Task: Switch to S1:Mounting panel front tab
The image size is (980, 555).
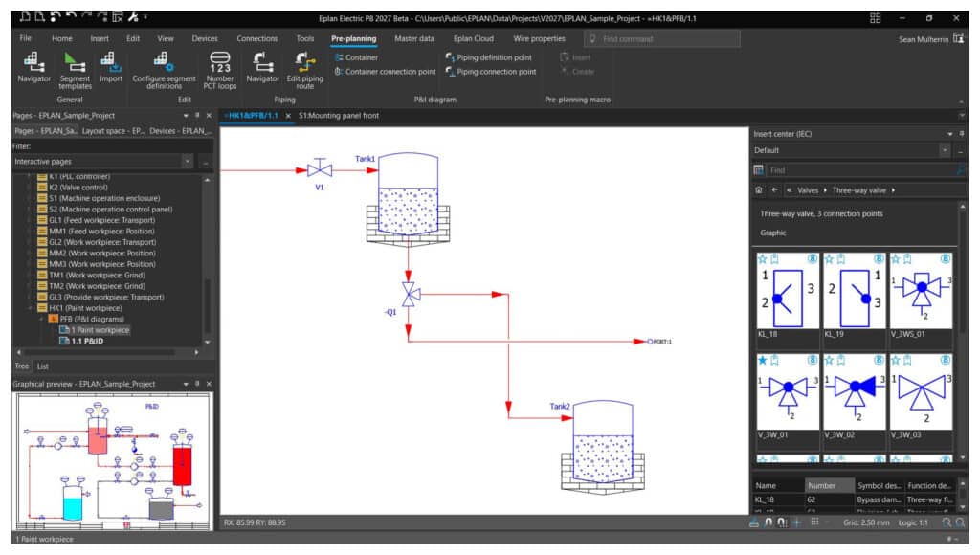Action: [339, 116]
